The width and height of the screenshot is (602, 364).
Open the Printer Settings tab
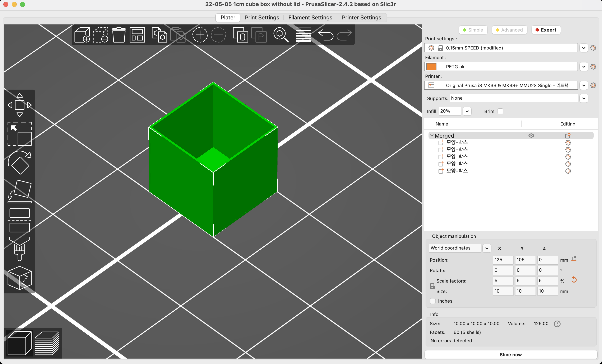point(361,18)
